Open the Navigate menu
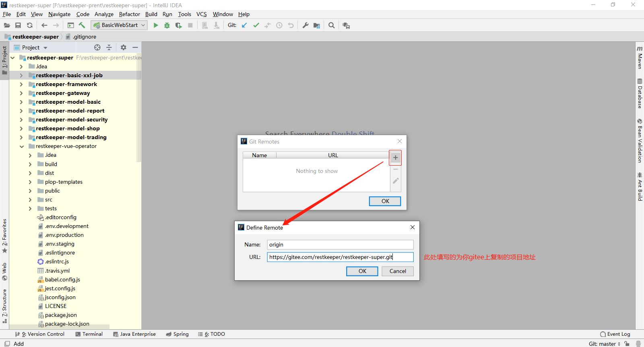644x347 pixels. [x=59, y=14]
